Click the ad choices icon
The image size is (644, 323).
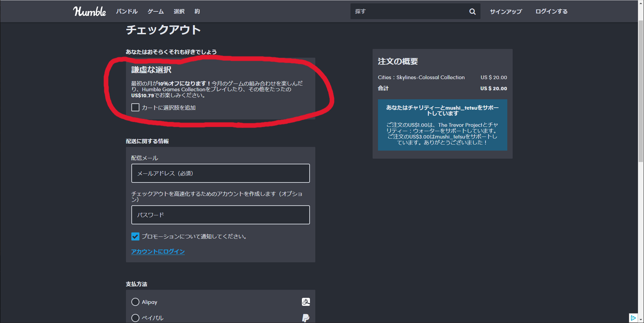coord(633,318)
